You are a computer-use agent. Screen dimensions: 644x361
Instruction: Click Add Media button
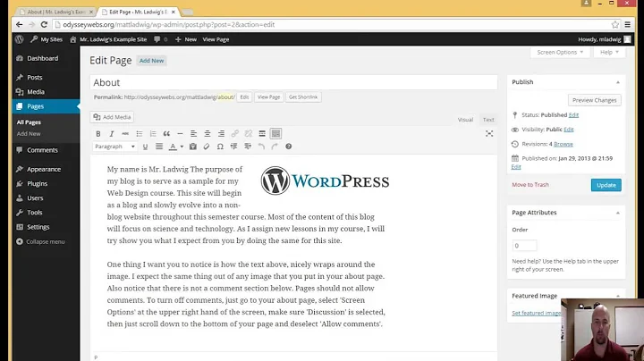point(112,117)
